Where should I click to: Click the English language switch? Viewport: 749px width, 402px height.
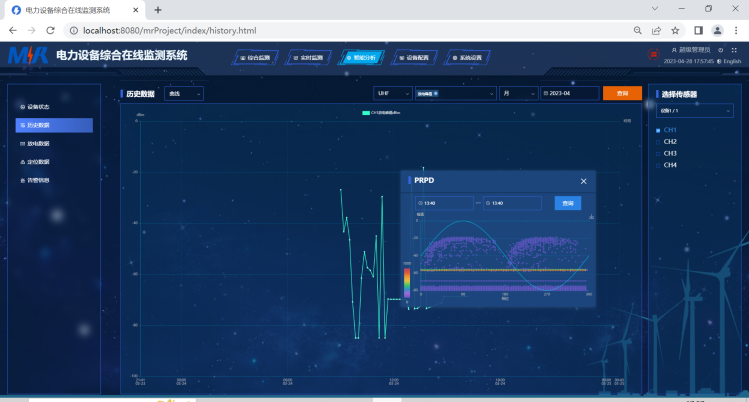(x=729, y=62)
